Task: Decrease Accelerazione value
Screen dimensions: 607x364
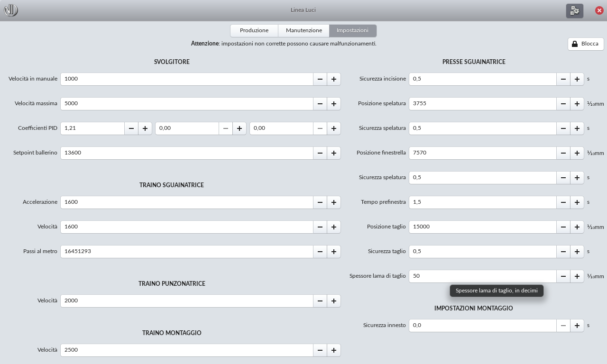Action: 320,202
